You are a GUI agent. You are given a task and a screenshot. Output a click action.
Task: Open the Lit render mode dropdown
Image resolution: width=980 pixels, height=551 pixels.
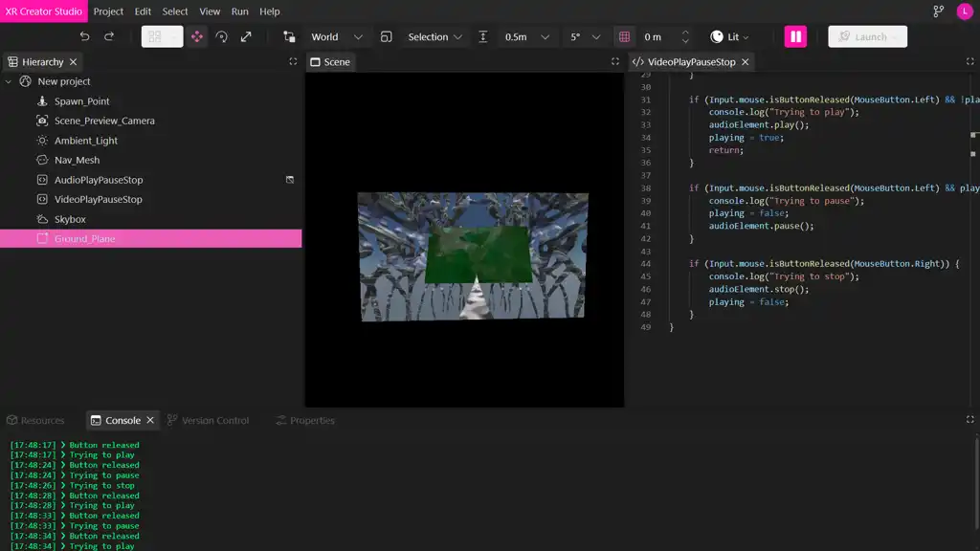pos(738,37)
